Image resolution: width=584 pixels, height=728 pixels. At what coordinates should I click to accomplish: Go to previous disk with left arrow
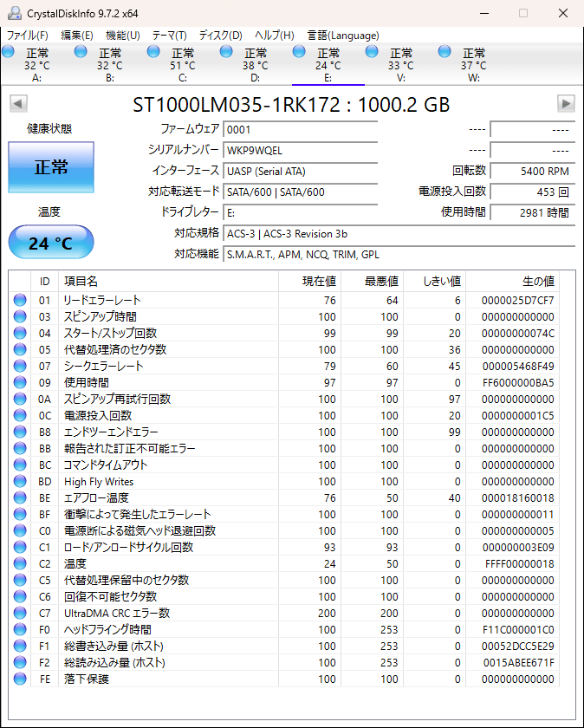(x=17, y=104)
